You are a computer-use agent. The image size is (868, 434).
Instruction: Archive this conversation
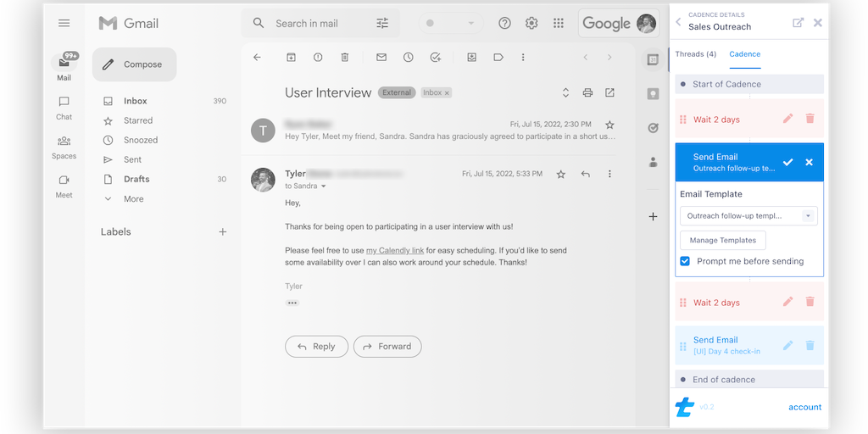coord(292,57)
